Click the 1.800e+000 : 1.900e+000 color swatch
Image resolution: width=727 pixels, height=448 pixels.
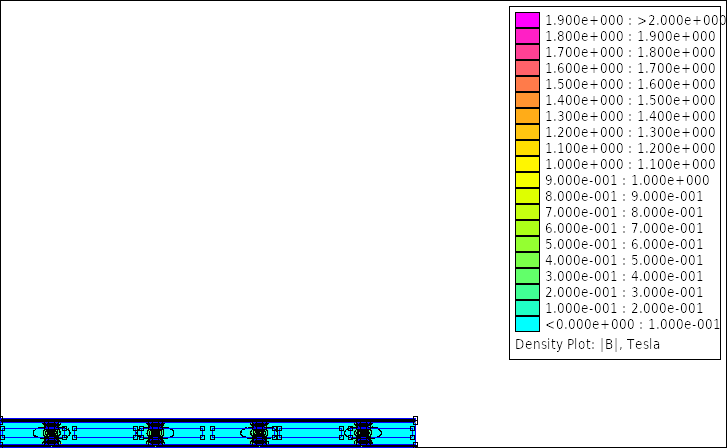tap(527, 36)
